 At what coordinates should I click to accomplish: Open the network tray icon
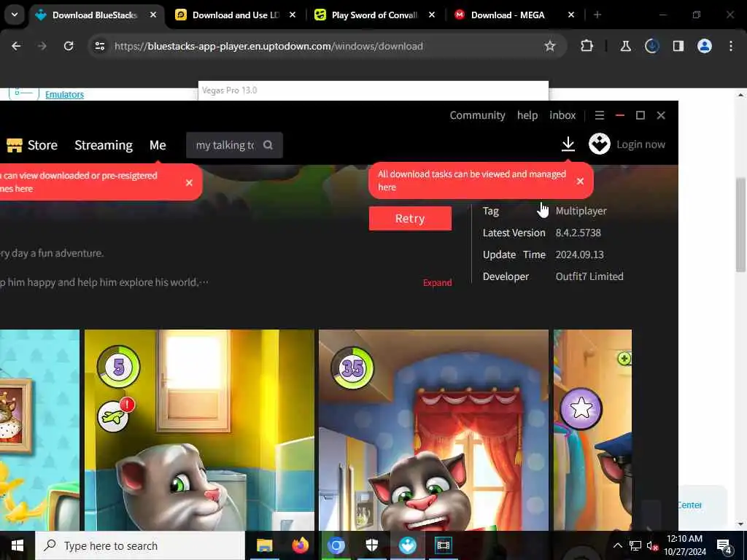(x=635, y=545)
